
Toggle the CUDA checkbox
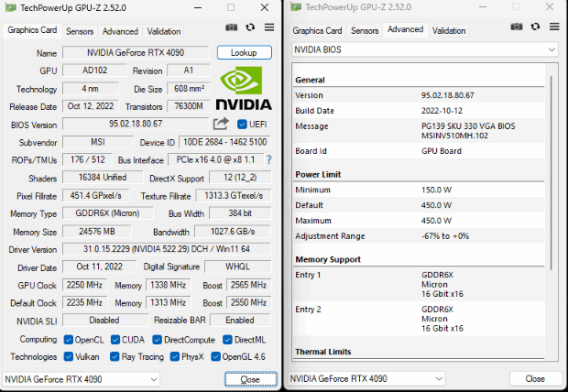pyautogui.click(x=115, y=340)
